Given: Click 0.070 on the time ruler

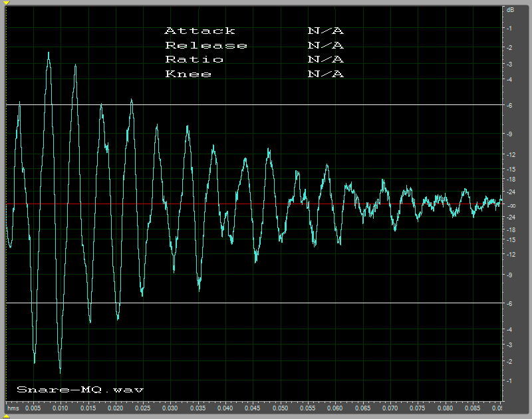Looking at the screenshot, I should coord(390,407).
